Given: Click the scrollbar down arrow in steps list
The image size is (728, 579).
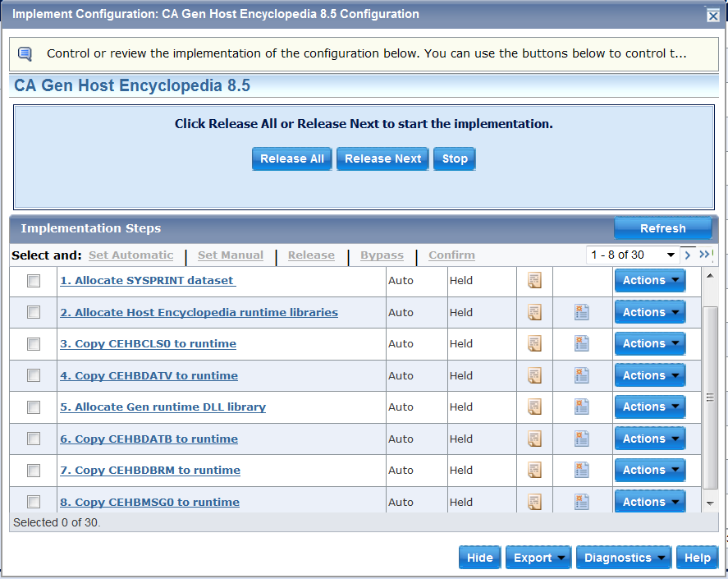Looking at the screenshot, I should pyautogui.click(x=710, y=503).
